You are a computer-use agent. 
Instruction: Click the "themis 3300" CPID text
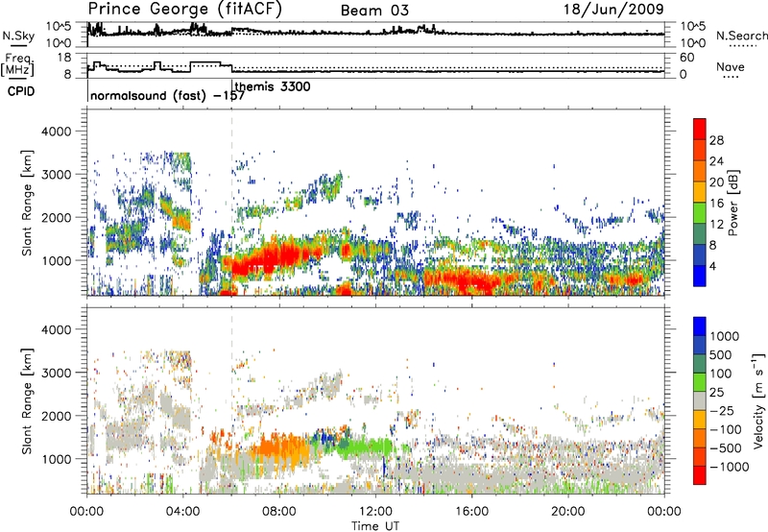coord(273,86)
